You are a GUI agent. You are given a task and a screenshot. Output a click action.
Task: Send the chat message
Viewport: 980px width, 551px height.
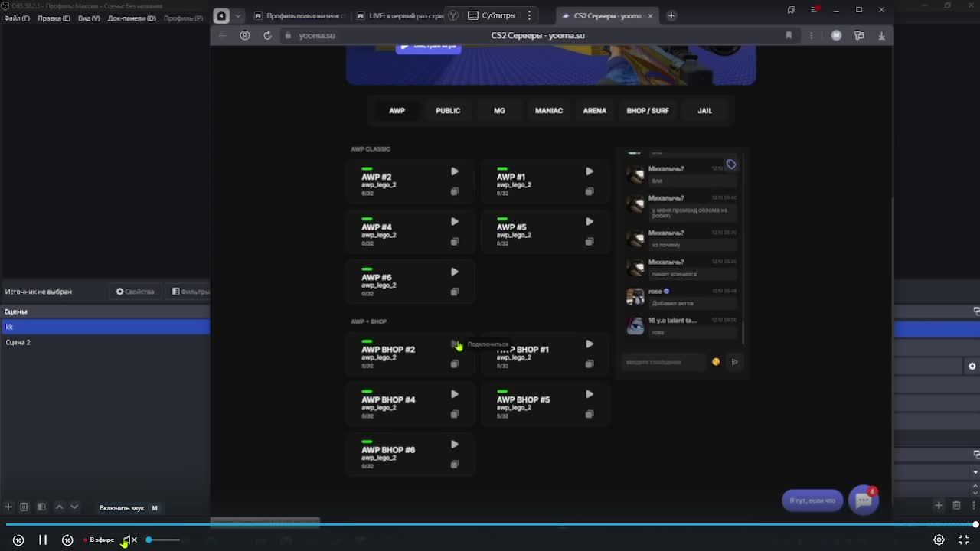click(x=734, y=362)
